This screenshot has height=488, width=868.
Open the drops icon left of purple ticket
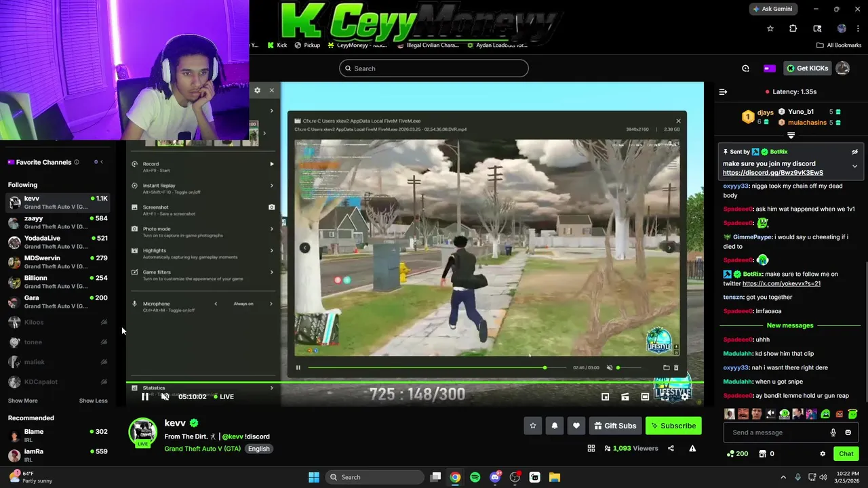coord(745,68)
